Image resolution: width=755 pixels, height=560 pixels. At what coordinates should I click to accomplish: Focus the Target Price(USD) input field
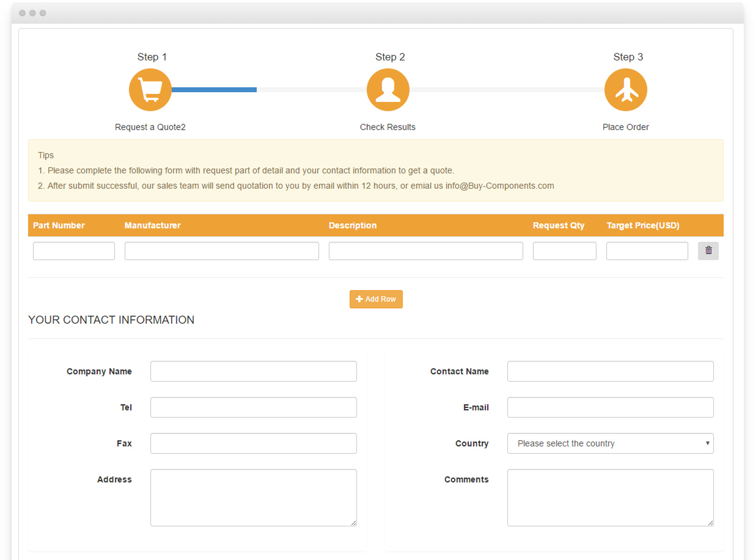[x=647, y=251]
